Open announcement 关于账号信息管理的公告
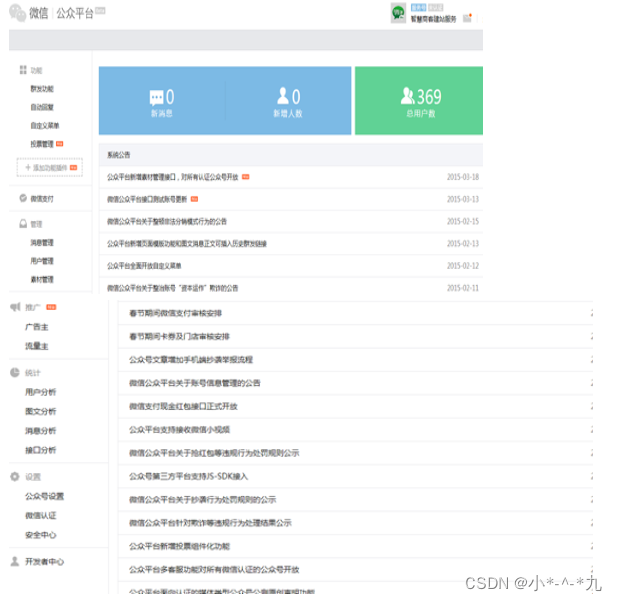Image resolution: width=617 pixels, height=601 pixels. coord(195,383)
